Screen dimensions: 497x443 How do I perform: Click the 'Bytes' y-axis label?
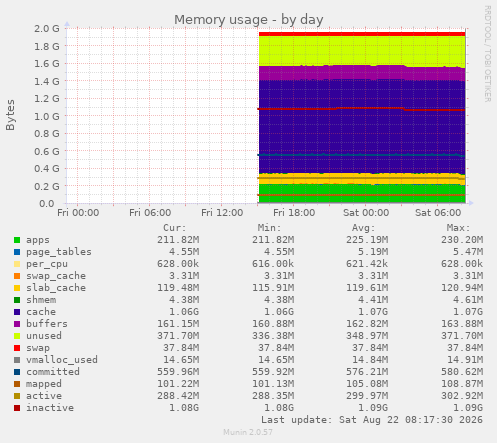tap(10, 115)
